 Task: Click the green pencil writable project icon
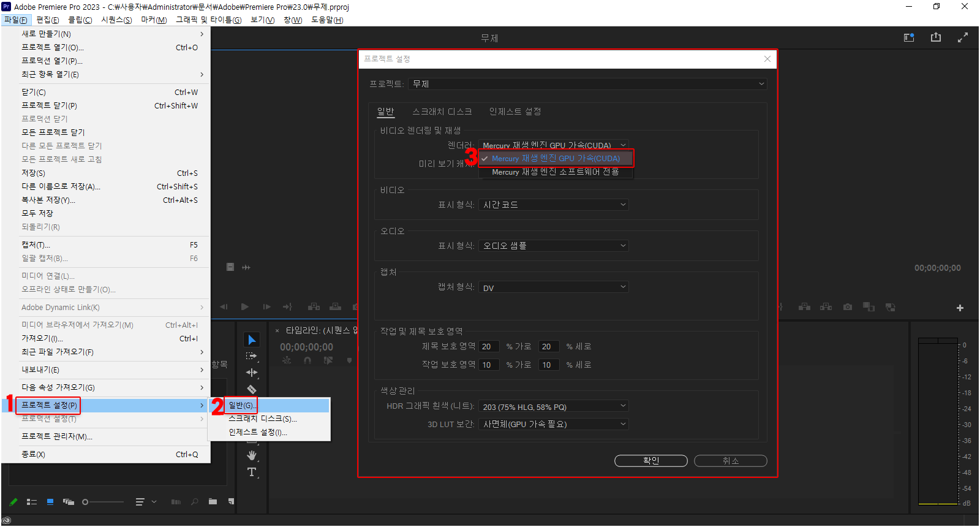[x=13, y=502]
